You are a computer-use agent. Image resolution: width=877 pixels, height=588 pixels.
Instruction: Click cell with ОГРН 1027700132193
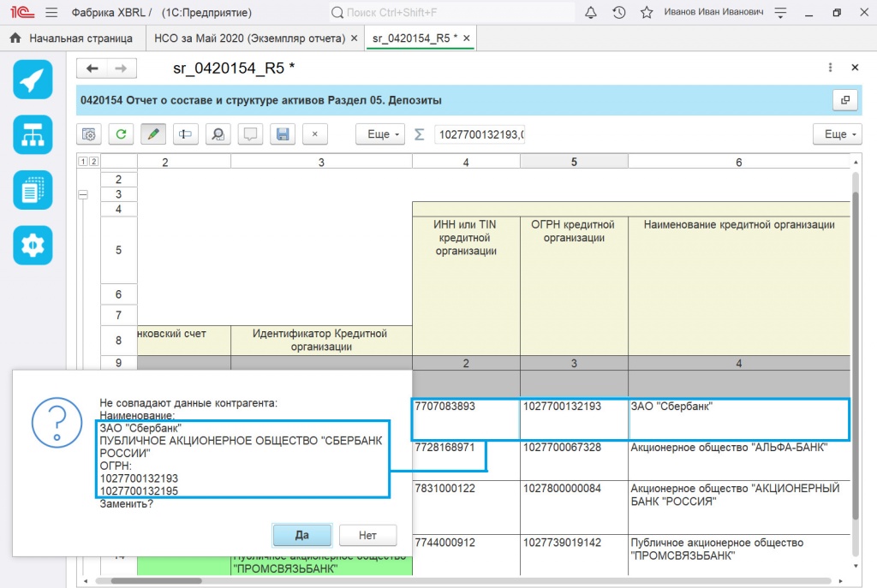point(574,419)
